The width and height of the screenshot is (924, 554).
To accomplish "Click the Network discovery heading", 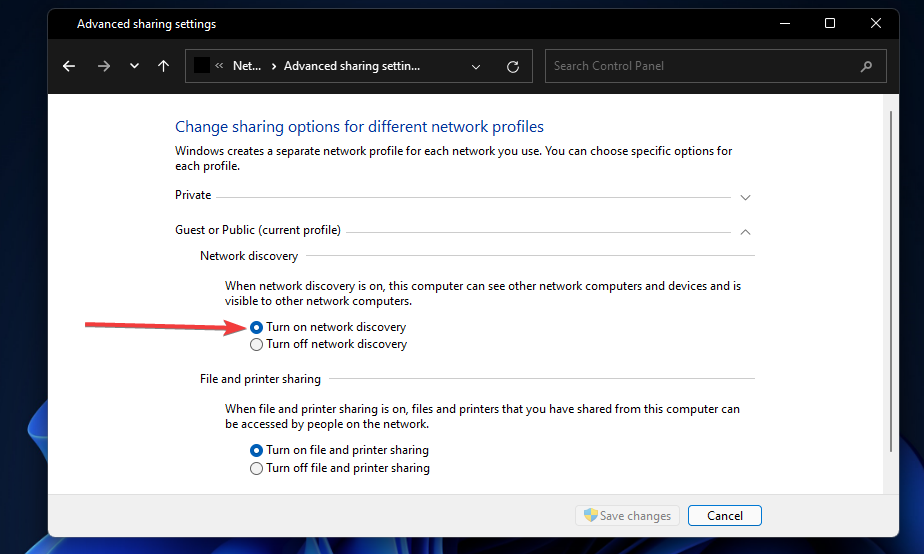I will tap(249, 256).
